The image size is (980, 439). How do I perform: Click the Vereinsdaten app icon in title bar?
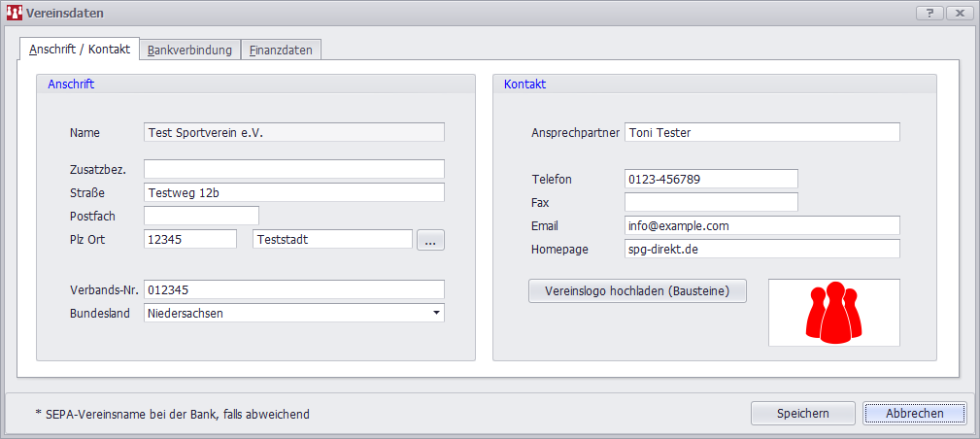(15, 14)
